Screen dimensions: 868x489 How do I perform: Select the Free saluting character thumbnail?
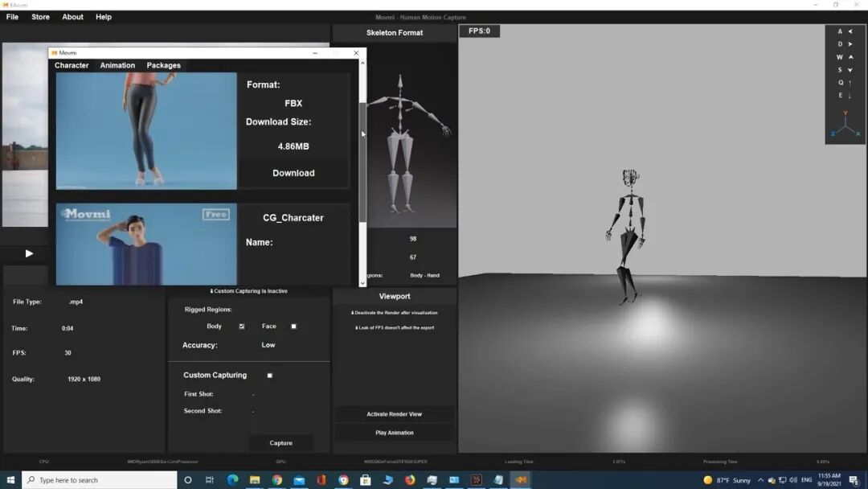(146, 244)
